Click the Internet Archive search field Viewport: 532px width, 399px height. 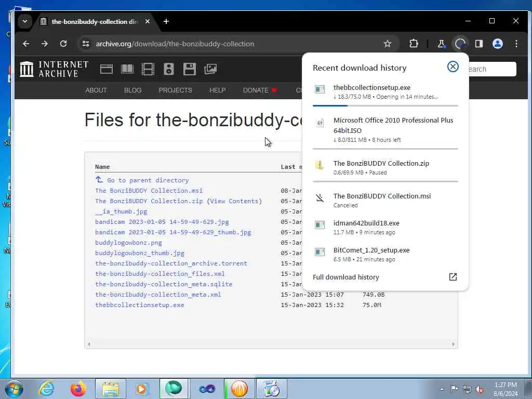493,69
